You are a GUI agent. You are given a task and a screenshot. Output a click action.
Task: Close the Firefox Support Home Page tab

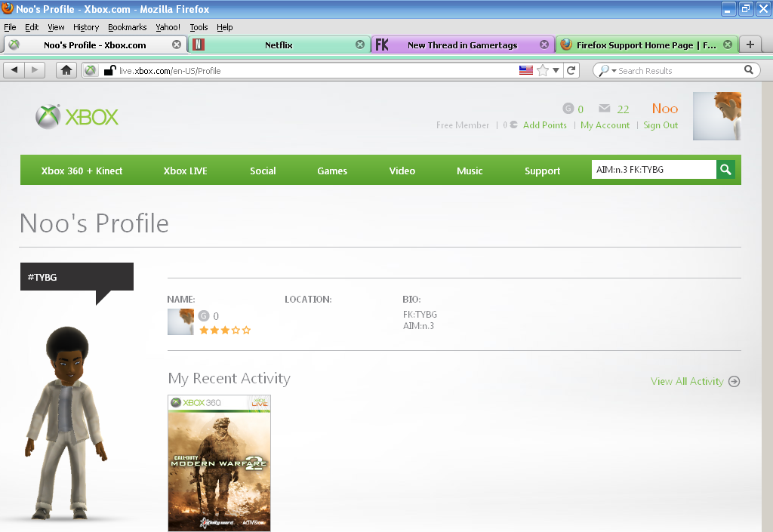click(728, 45)
